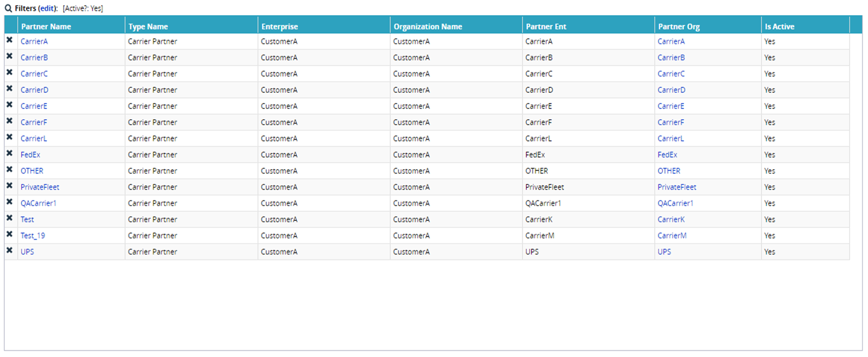Click the CarrierK Partner Org link
Screen dimensions: 868x357
pos(671,220)
